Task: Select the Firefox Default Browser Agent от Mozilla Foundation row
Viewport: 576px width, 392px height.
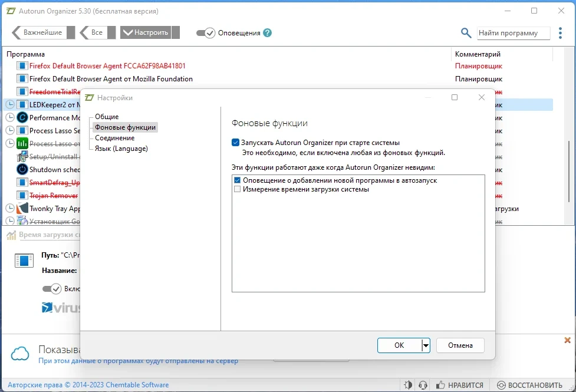Action: [x=277, y=78]
